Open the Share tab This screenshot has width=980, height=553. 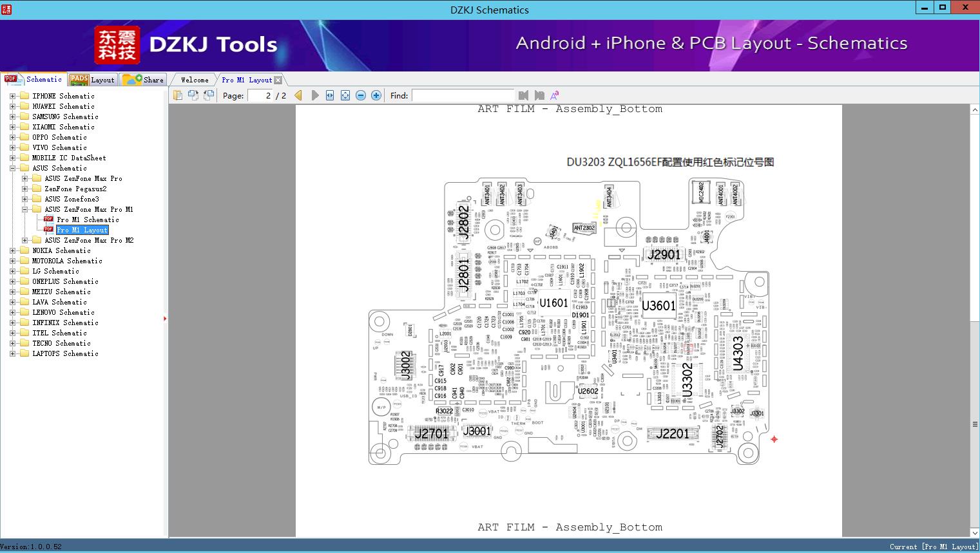(144, 80)
